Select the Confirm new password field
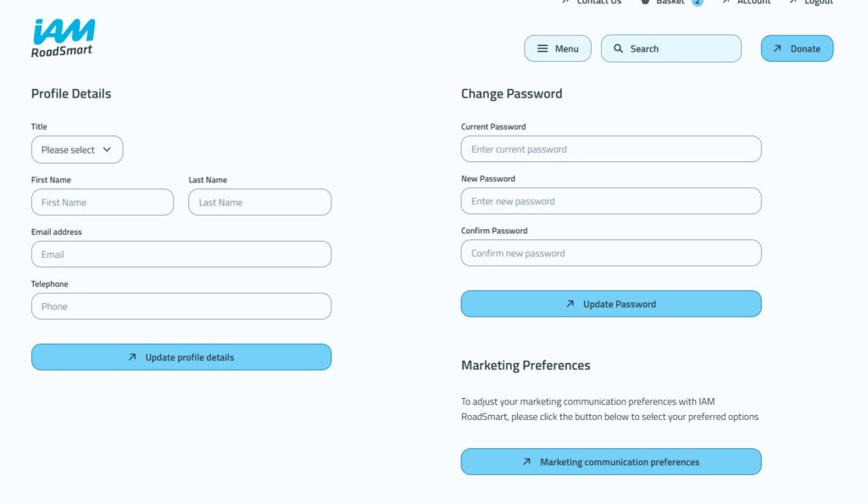Viewport: 868px width, 504px height. [611, 254]
